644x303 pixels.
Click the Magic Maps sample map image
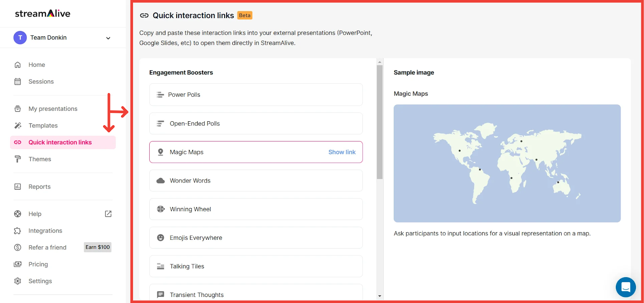(507, 164)
